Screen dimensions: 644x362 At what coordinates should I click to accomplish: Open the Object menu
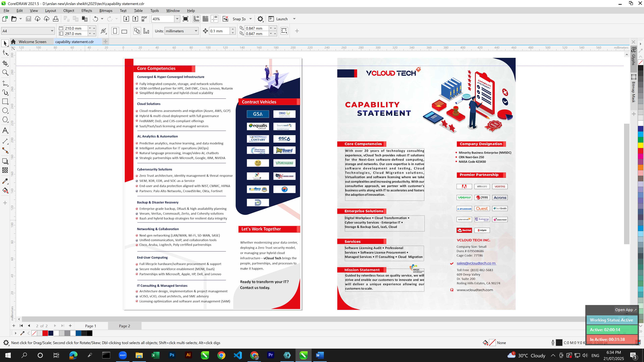(x=68, y=11)
